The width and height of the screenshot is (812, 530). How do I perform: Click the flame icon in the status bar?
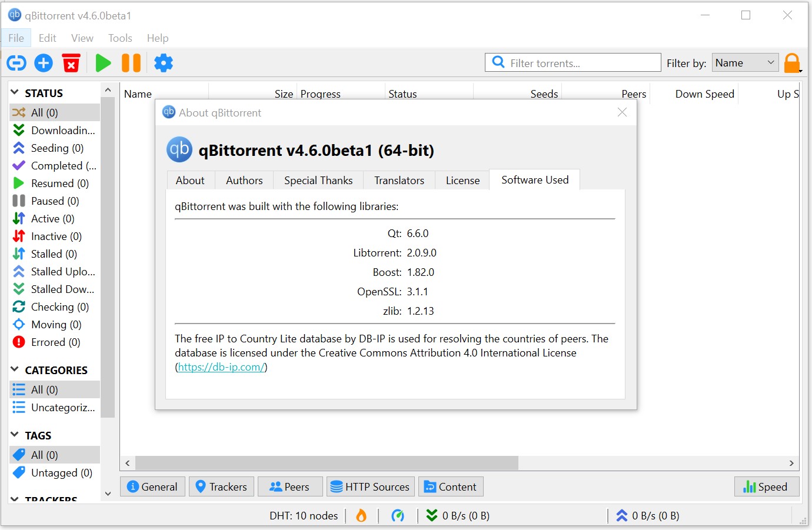tap(361, 515)
